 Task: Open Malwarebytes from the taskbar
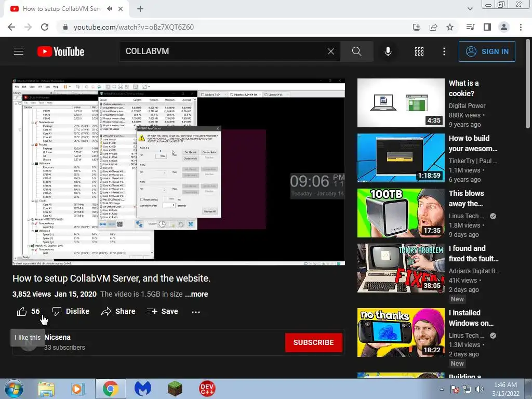pos(142,389)
